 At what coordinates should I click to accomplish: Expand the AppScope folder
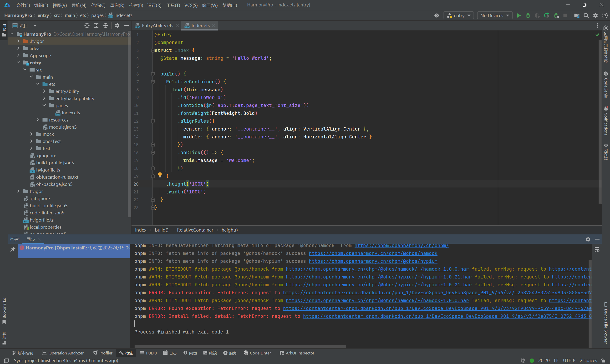18,56
